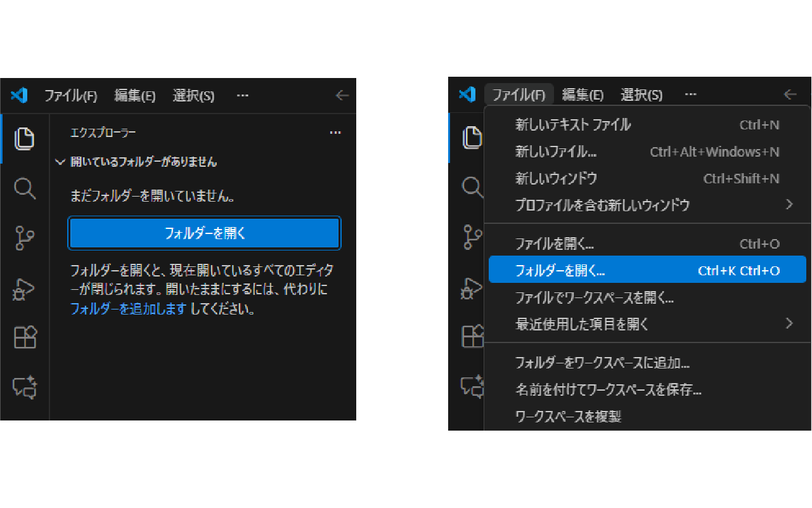Open menu bar overflow ellipsis in right window

pos(690,94)
